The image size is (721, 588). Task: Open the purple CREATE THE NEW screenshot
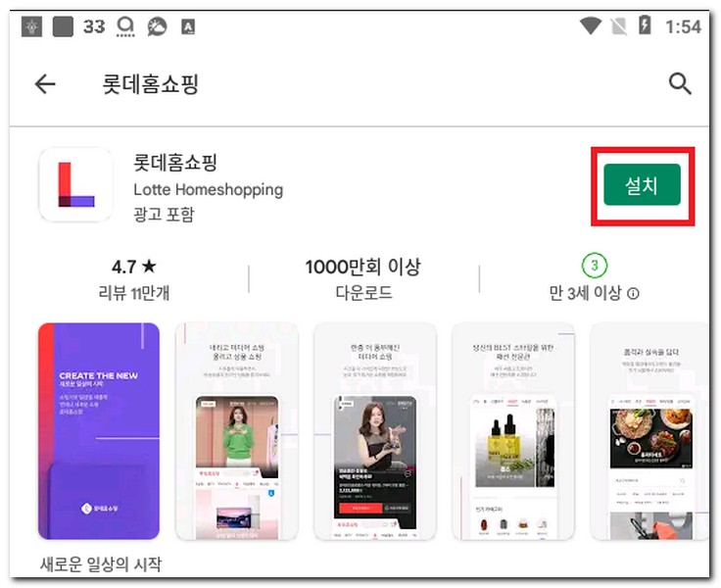pos(99,431)
